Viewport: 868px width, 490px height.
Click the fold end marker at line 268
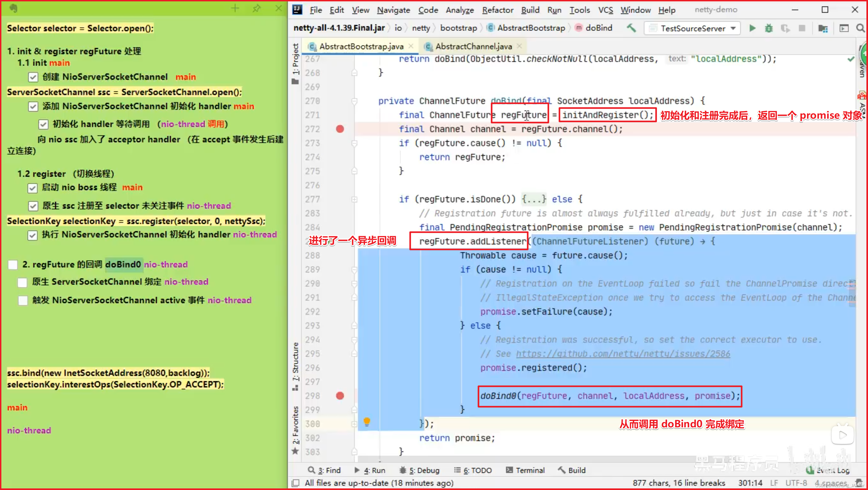[x=354, y=72]
